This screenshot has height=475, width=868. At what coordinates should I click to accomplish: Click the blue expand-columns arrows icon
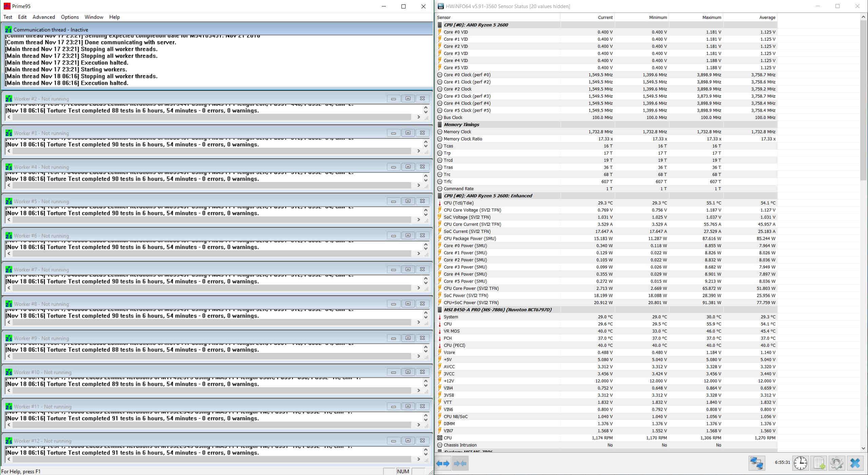click(443, 463)
